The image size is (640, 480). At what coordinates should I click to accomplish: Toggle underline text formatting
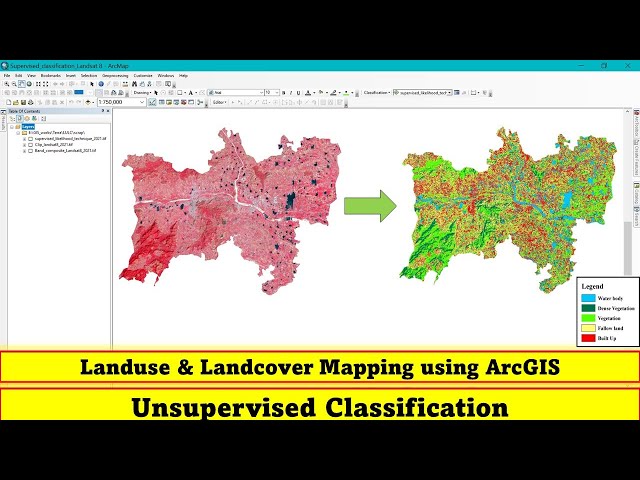click(x=298, y=93)
